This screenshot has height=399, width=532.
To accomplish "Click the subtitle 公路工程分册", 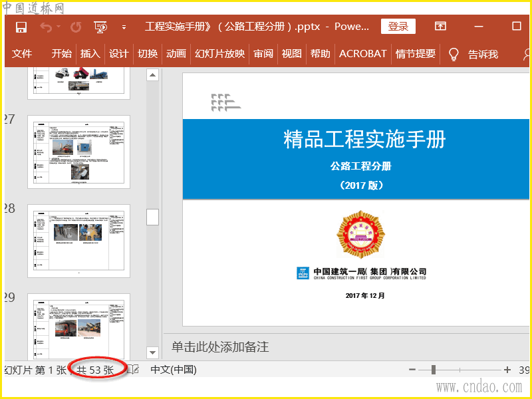I will click(361, 166).
